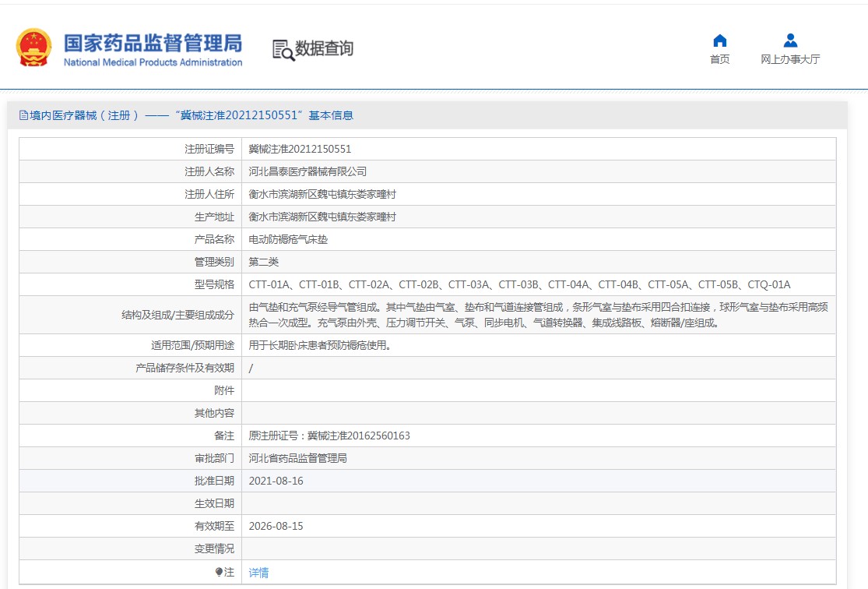Click the 网上办事大厅 navigation label
The image size is (868, 589).
tap(790, 59)
